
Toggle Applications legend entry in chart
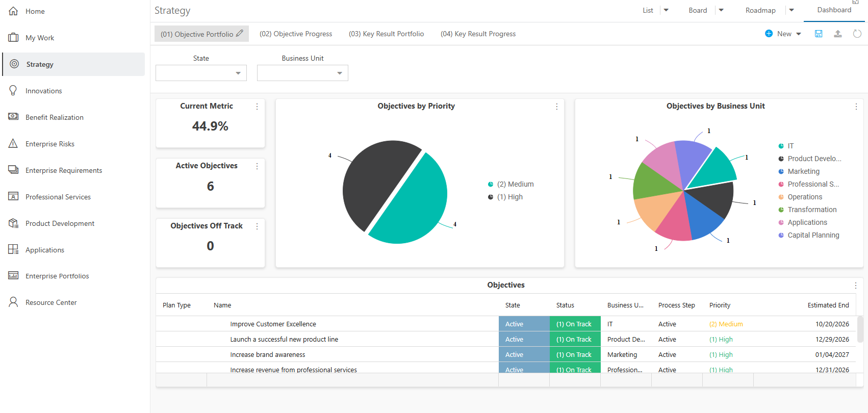pos(803,222)
